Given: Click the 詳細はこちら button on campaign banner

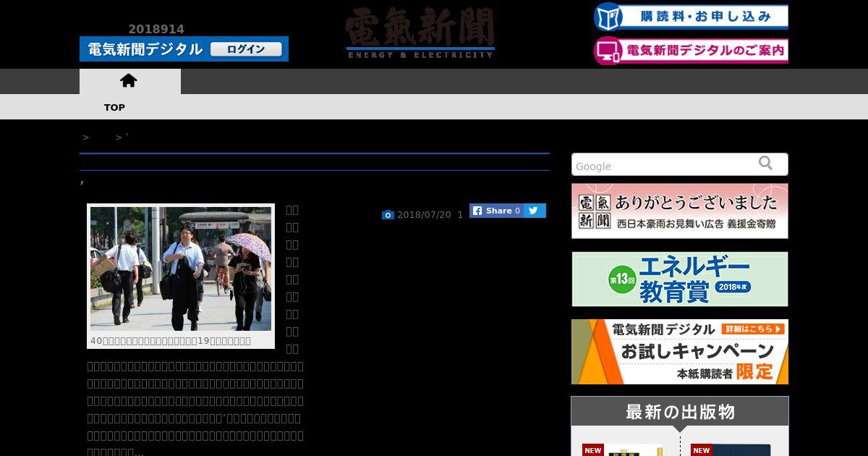Looking at the screenshot, I should pyautogui.click(x=753, y=329).
